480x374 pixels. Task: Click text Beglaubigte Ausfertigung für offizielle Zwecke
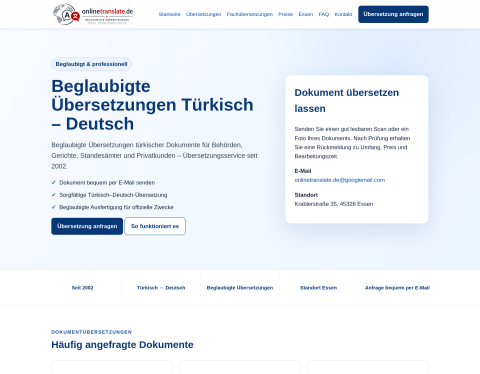click(x=116, y=207)
